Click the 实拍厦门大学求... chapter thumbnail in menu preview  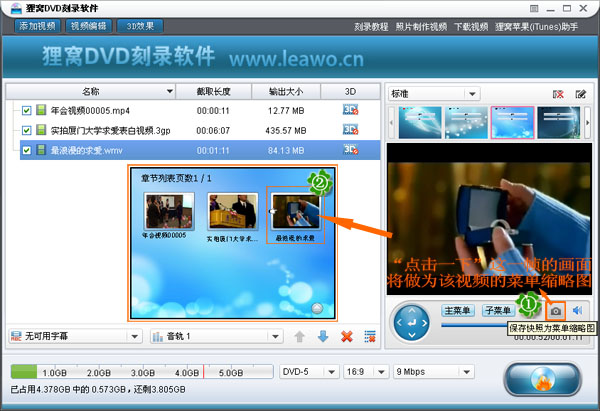coord(233,212)
